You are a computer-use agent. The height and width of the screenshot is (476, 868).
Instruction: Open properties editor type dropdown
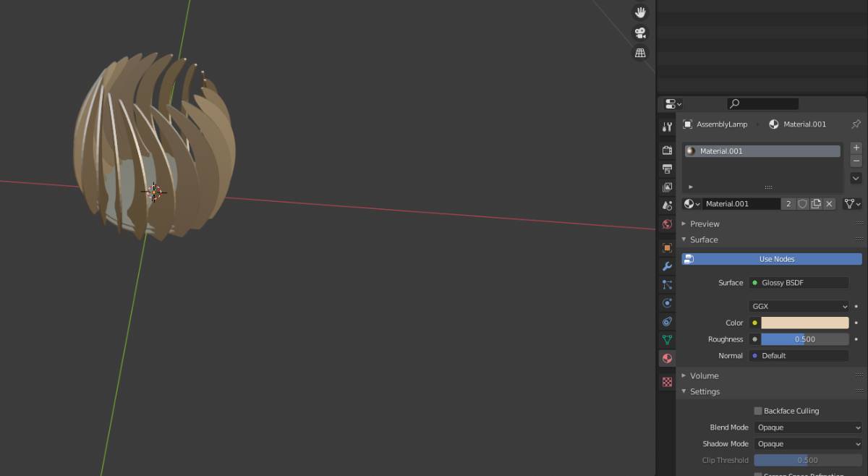(x=673, y=104)
